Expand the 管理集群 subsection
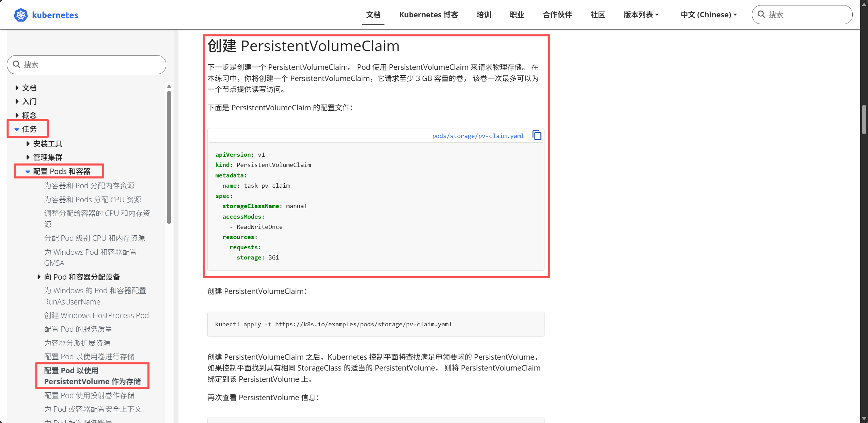The image size is (868, 423). [x=28, y=157]
